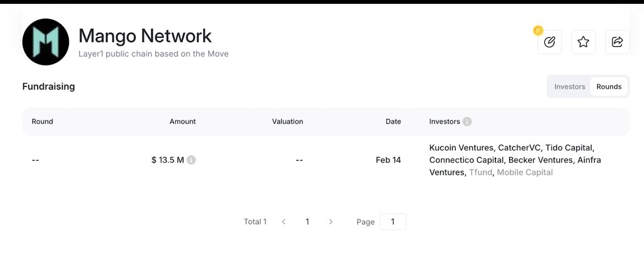Focus the Page number input field
Image resolution: width=644 pixels, height=254 pixels.
[392, 222]
